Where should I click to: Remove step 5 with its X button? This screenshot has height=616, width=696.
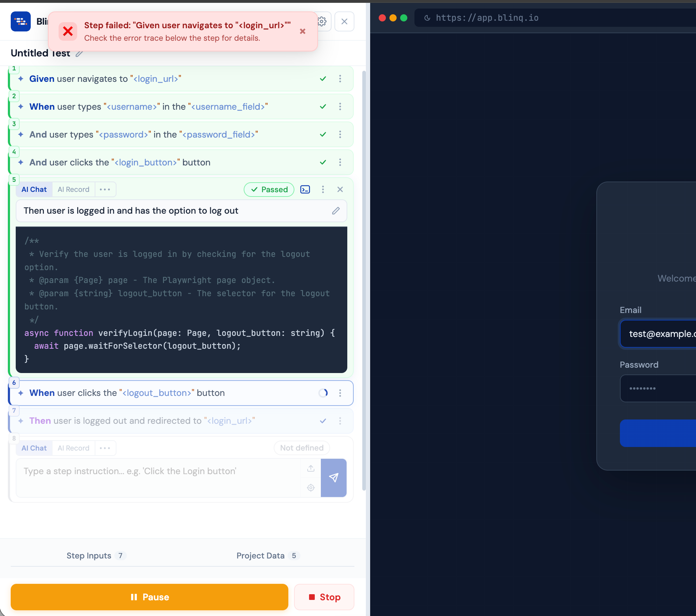coord(340,189)
